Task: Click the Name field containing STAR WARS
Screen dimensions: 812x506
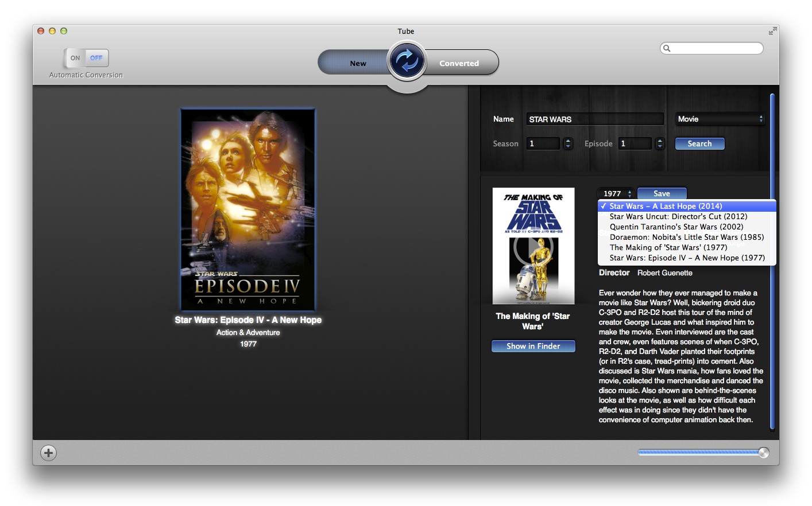Action: 595,119
